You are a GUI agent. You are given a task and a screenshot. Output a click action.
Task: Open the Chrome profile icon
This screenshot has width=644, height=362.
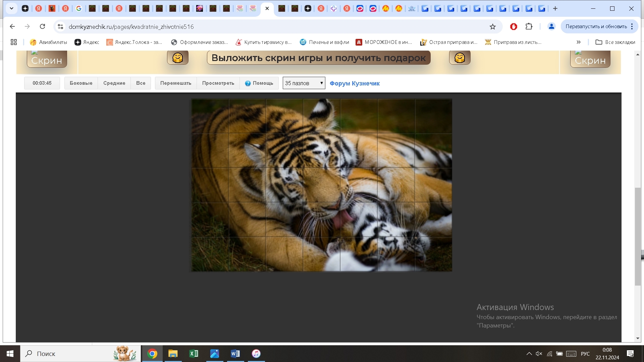pos(551,26)
